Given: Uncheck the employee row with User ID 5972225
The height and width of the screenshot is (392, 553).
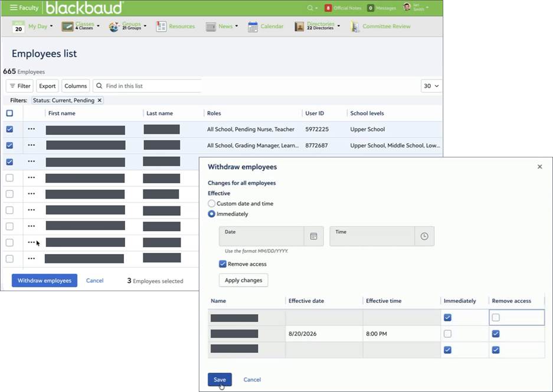Looking at the screenshot, I should pos(9,129).
